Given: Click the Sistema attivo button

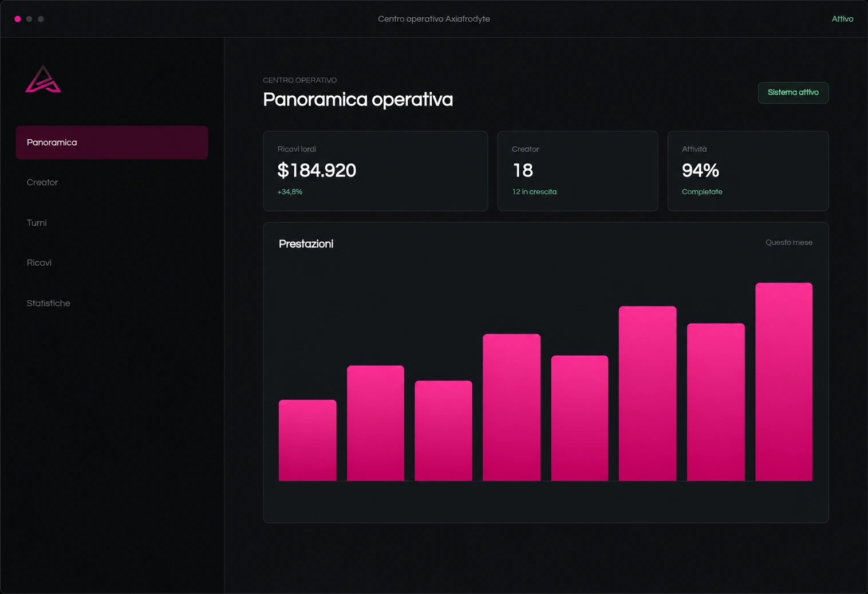Looking at the screenshot, I should tap(793, 93).
